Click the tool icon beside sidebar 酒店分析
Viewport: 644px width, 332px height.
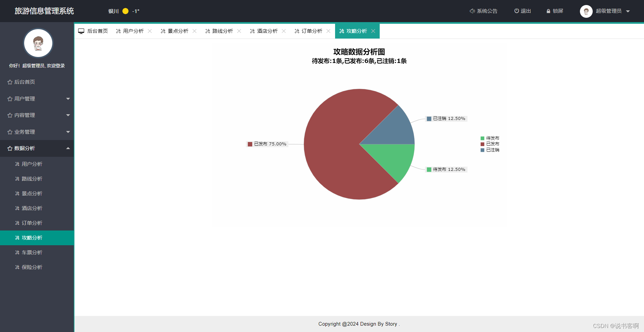(x=17, y=208)
